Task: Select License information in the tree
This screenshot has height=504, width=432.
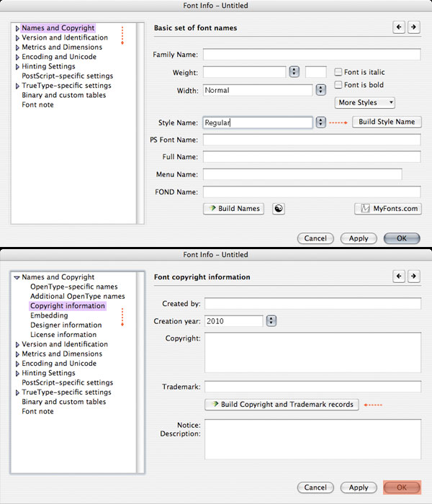Action: click(x=63, y=335)
